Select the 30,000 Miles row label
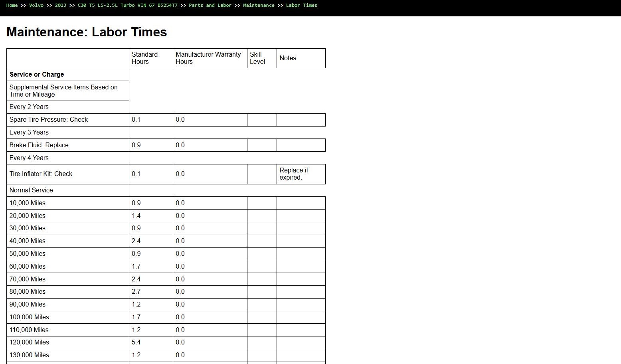This screenshot has height=364, width=621. [68, 228]
